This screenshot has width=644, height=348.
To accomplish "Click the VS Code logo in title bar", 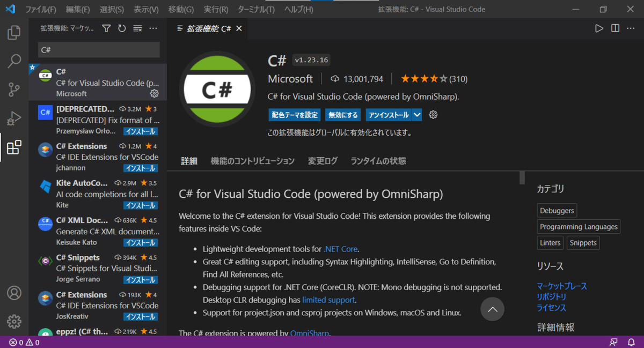I will point(10,9).
